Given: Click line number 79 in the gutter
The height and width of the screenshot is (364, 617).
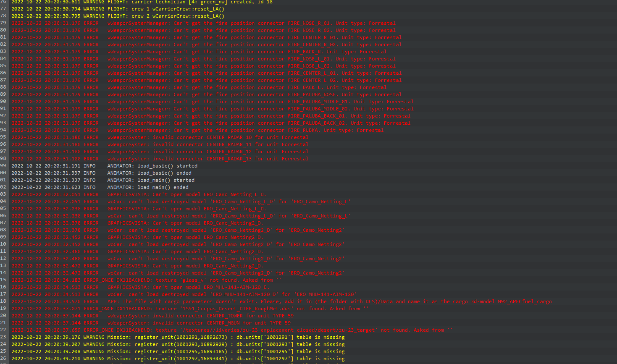Looking at the screenshot, I should pyautogui.click(x=3, y=23).
